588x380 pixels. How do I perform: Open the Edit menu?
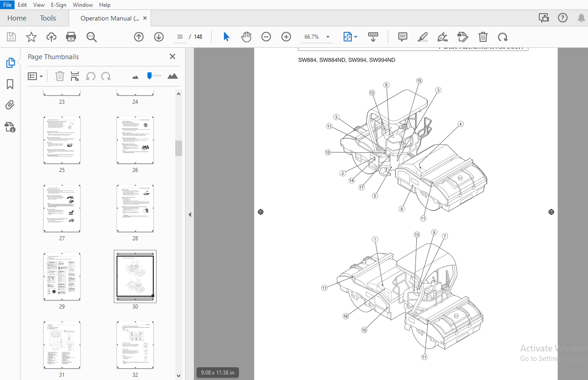[23, 5]
